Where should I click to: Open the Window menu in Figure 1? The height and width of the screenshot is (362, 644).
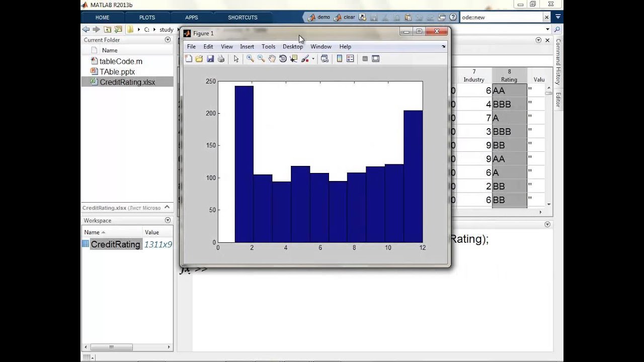click(x=321, y=47)
